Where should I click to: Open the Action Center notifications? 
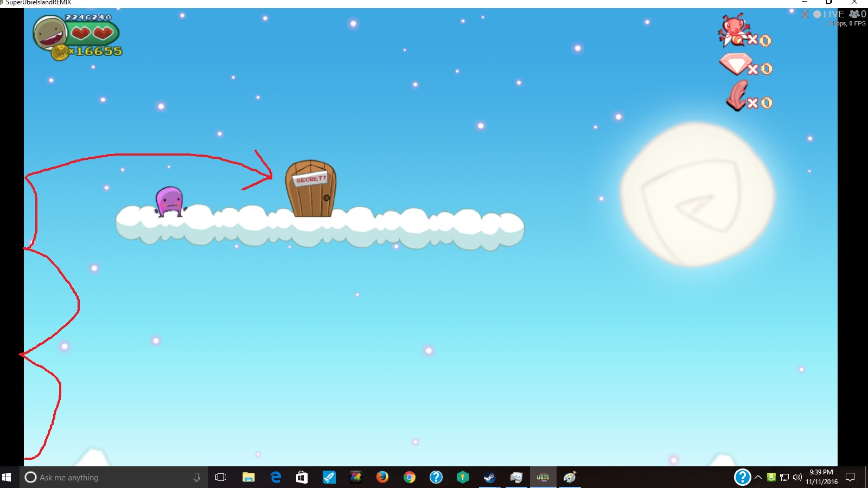850,477
